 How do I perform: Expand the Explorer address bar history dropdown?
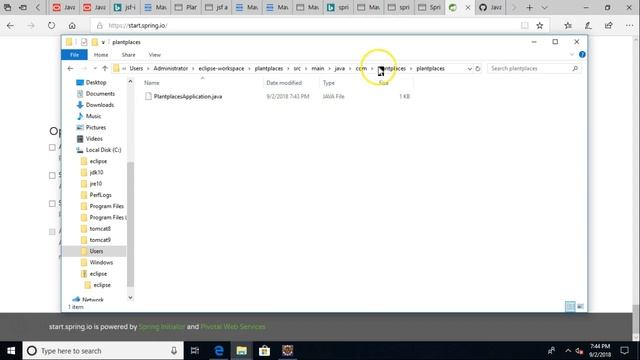click(x=469, y=69)
